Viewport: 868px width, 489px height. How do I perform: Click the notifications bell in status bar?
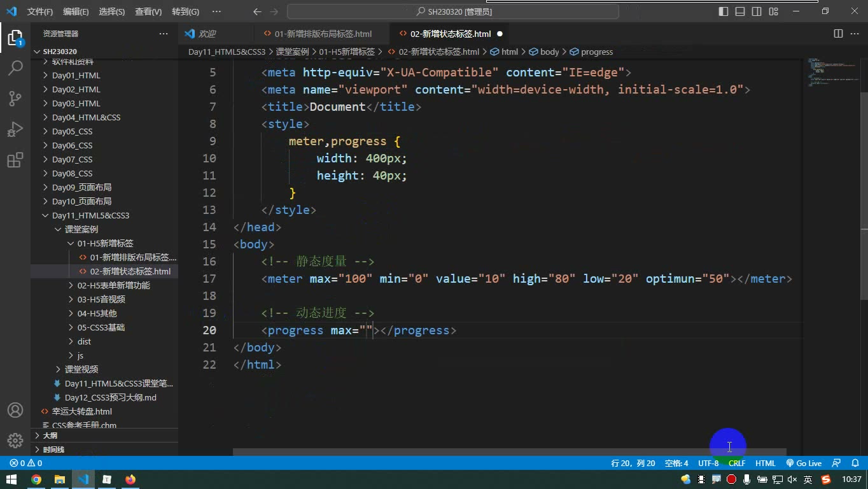(856, 464)
